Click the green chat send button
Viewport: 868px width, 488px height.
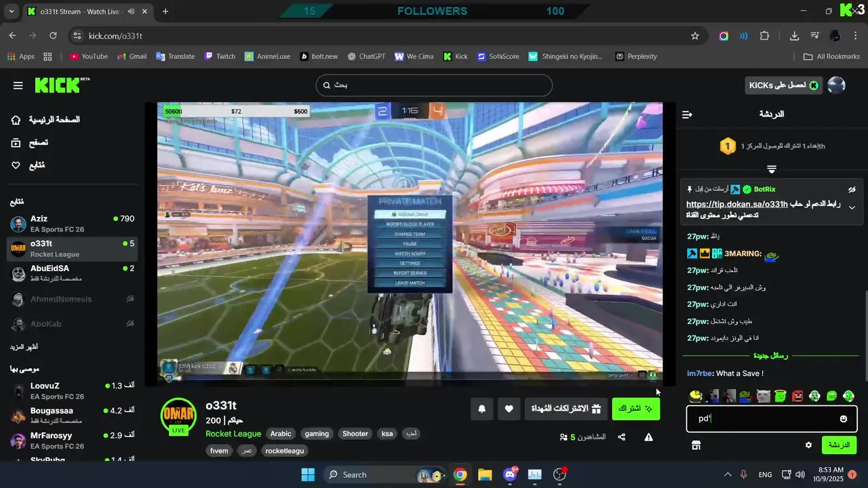tap(839, 445)
